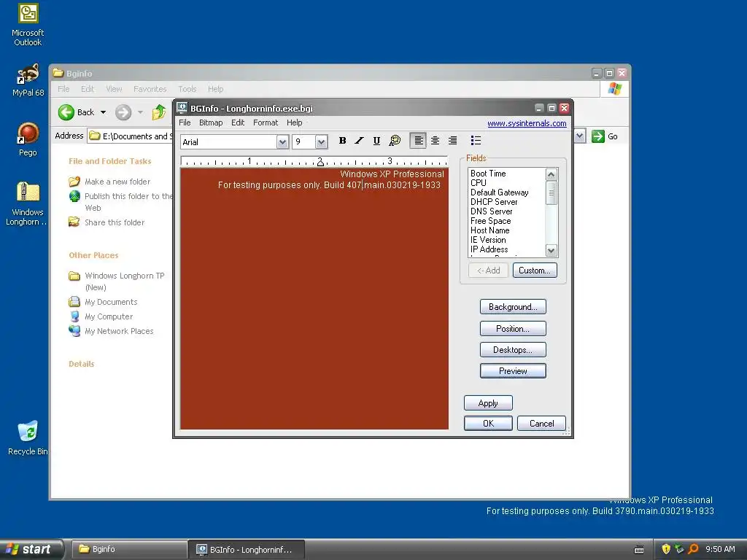Click the Preview button

tap(513, 371)
